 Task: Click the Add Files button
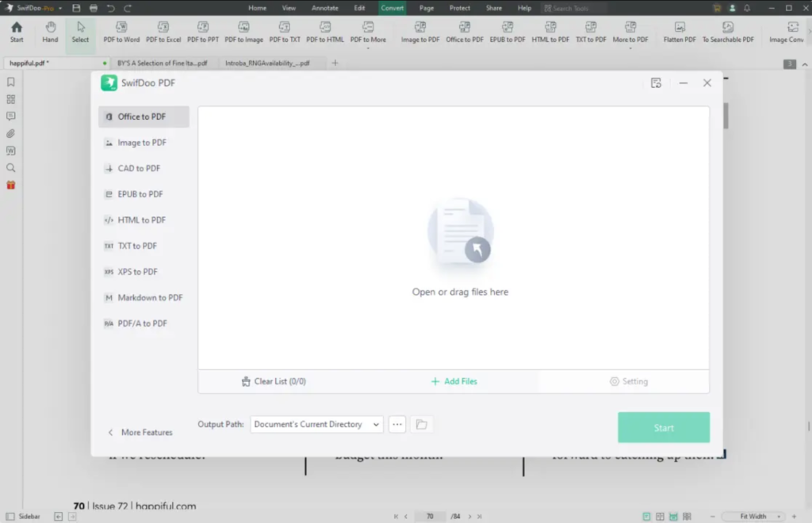coord(454,381)
